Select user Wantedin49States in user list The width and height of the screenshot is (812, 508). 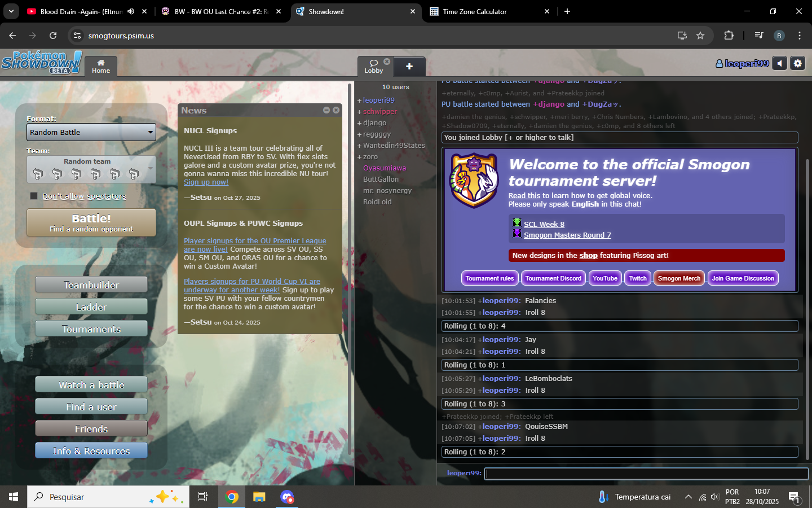coord(394,146)
